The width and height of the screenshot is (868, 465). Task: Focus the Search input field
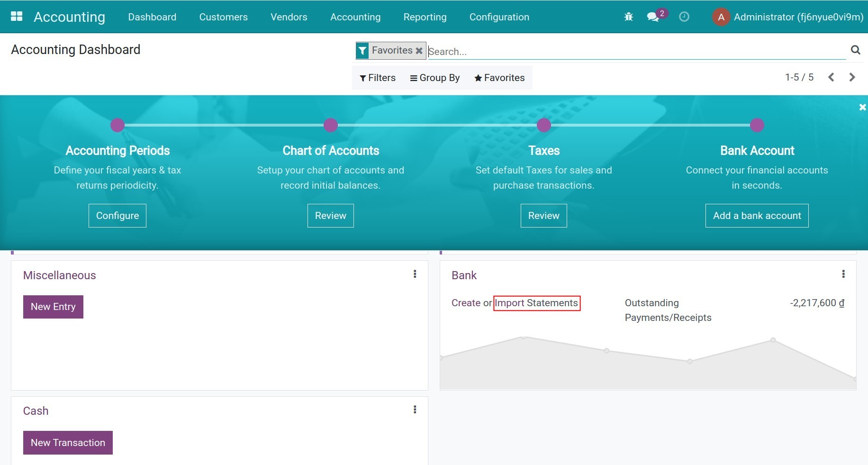(635, 51)
